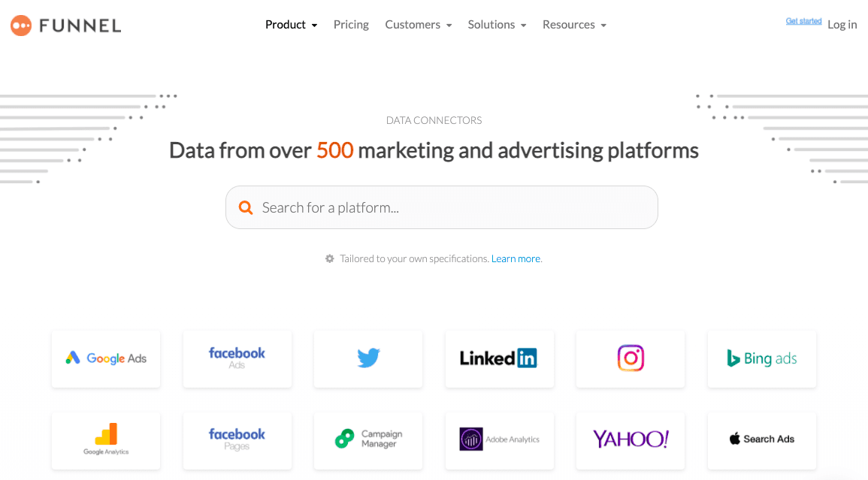Click the platform search field
Image resolution: width=868 pixels, height=480 pixels.
point(442,207)
